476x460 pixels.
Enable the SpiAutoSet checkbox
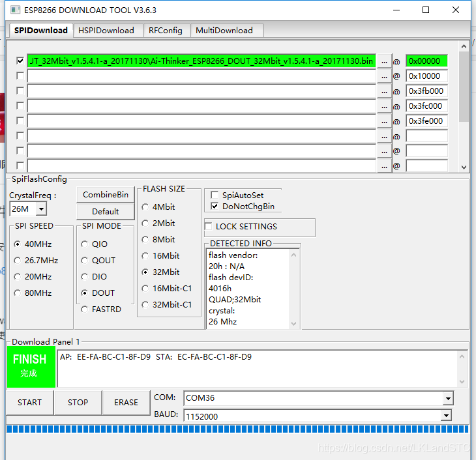(x=215, y=195)
